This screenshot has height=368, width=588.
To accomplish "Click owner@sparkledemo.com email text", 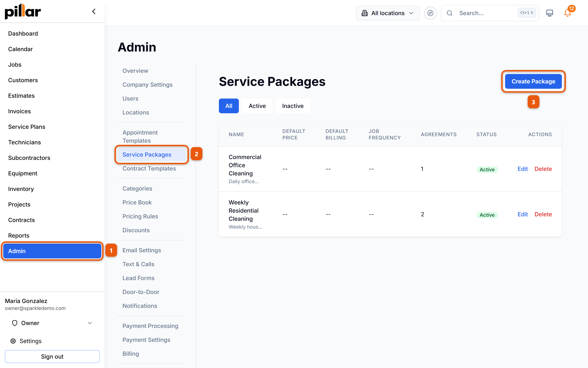I will pos(35,308).
